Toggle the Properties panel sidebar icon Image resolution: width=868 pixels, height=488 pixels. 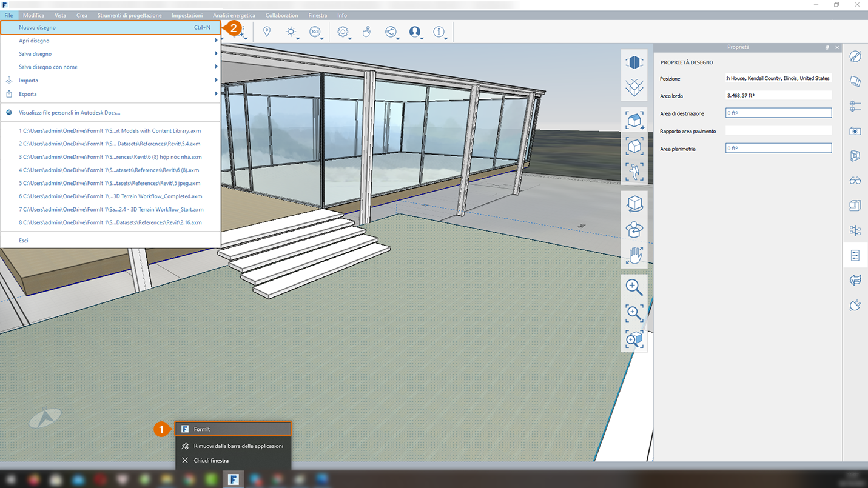tap(855, 255)
